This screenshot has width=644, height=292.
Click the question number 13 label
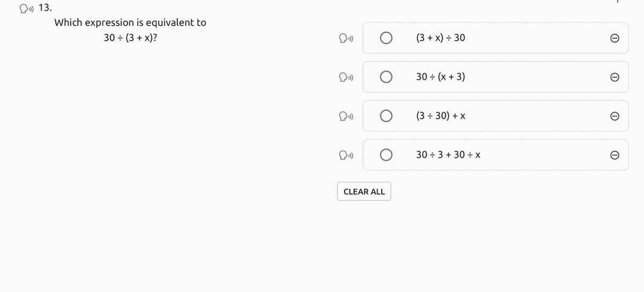point(46,8)
